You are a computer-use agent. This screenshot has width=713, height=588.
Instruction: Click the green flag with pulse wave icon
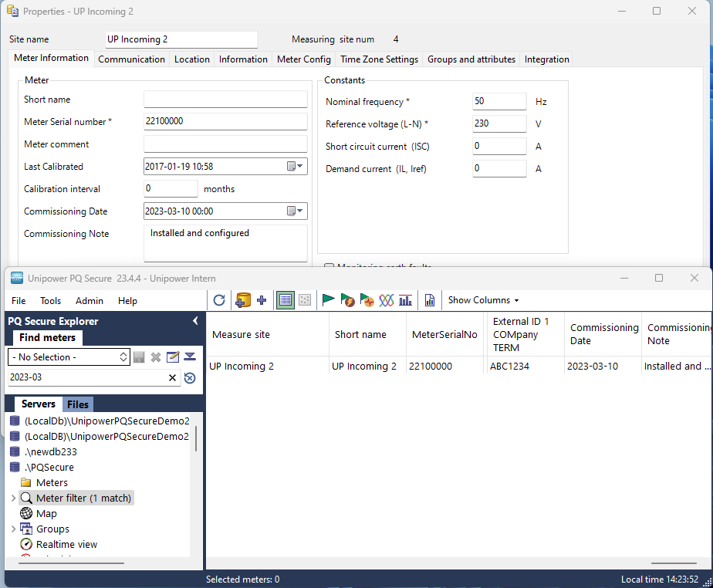click(367, 300)
